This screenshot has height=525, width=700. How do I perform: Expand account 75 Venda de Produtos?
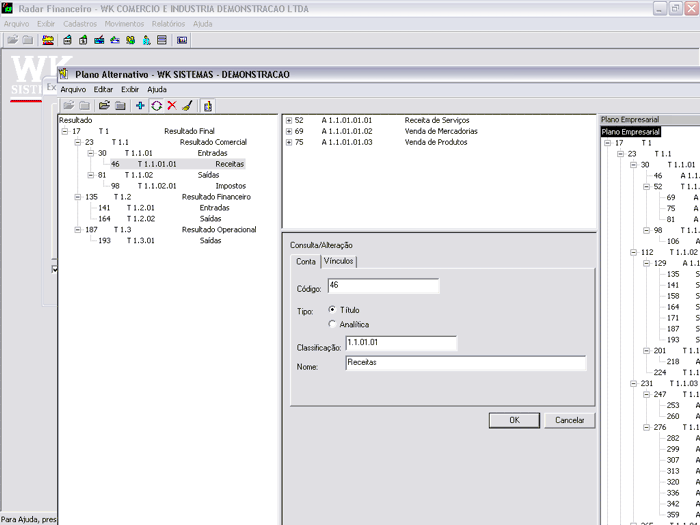coord(289,142)
